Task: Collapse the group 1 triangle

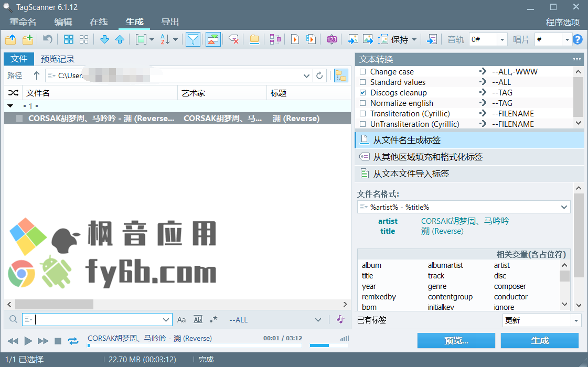Action: click(x=10, y=106)
